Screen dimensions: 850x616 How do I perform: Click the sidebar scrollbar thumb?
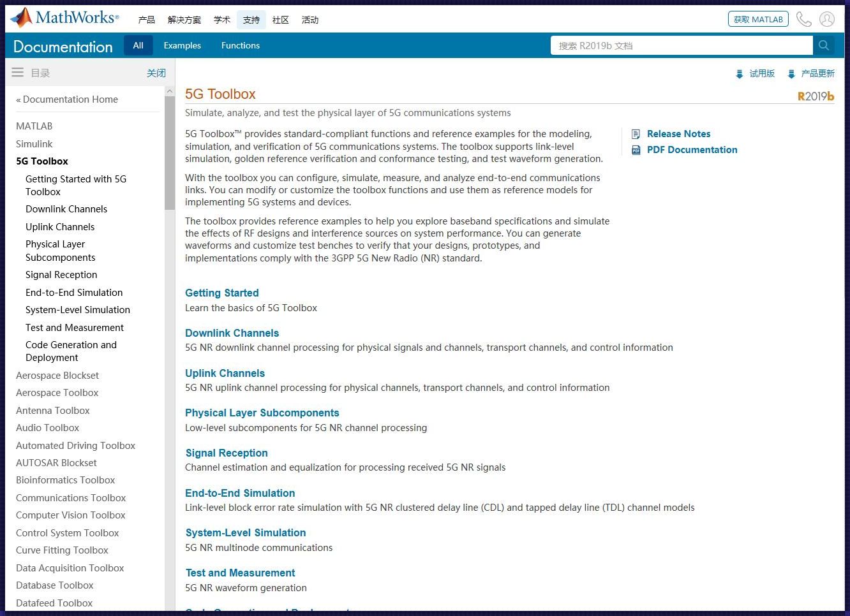coord(170,153)
